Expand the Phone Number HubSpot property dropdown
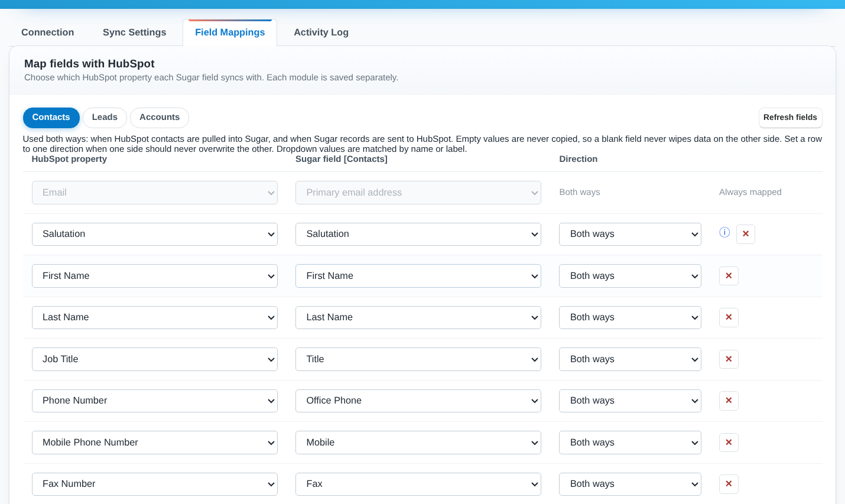The image size is (845, 504). [x=155, y=401]
